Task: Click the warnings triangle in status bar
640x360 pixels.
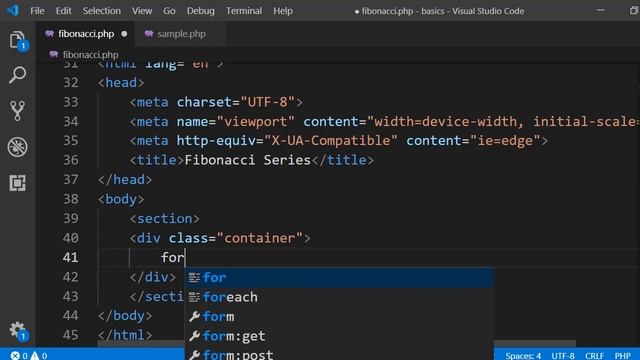Action: (35, 356)
